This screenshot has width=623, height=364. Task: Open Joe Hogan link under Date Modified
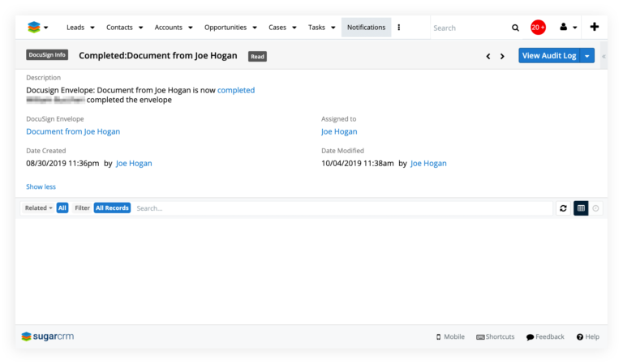pyautogui.click(x=428, y=163)
